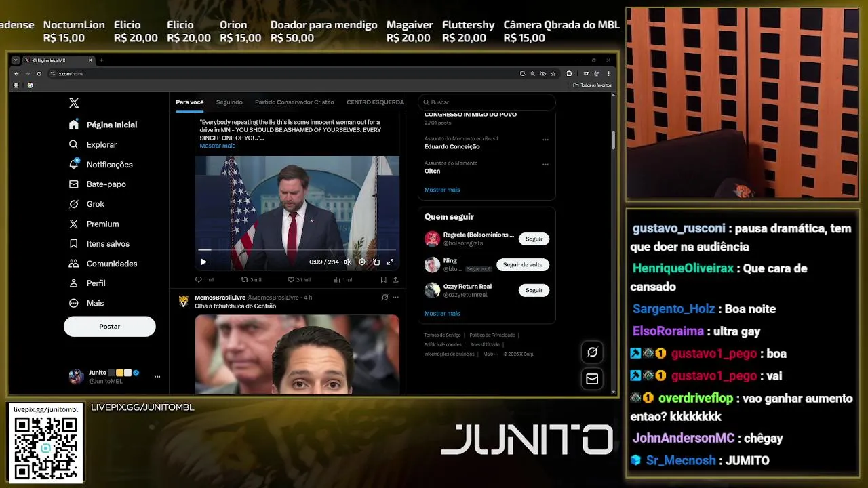Open Comunidades in the sidebar
868x488 pixels.
click(x=102, y=264)
